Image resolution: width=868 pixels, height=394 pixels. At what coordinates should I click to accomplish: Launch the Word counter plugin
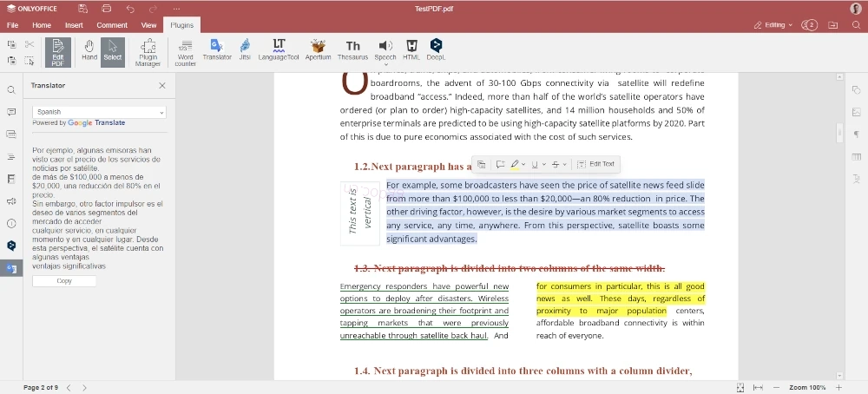[x=186, y=53]
